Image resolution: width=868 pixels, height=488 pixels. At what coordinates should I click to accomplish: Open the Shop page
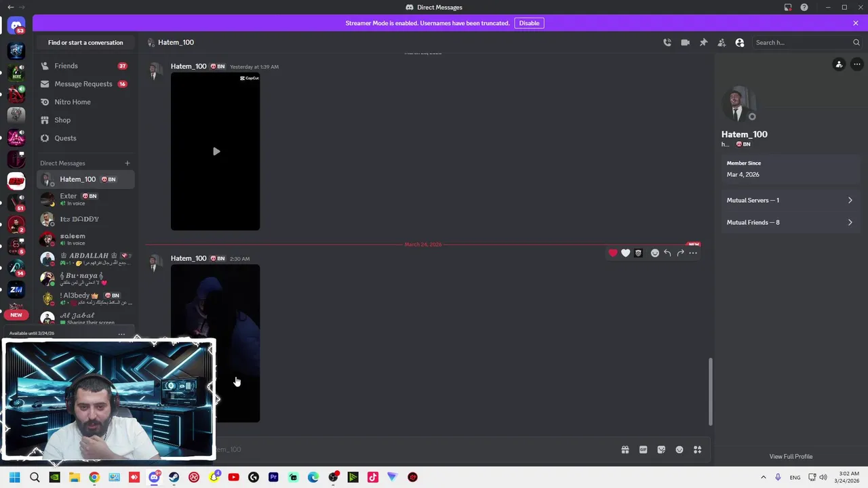pyautogui.click(x=85, y=120)
